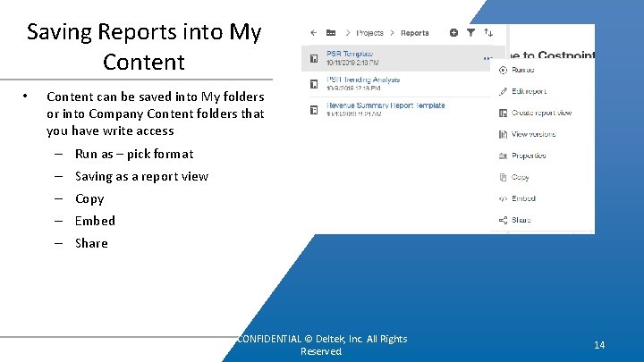Open PSR Trending Analysis report

point(363,80)
